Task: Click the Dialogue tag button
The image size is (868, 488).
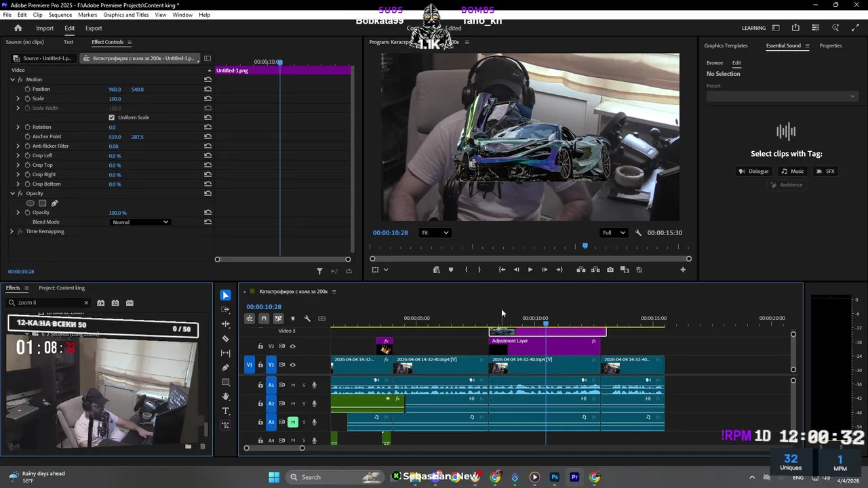Action: coord(753,171)
